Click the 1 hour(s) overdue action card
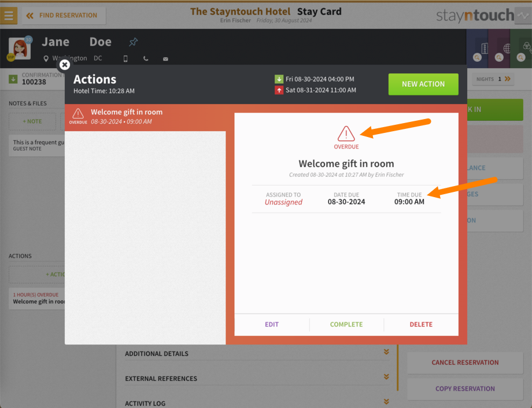 (x=36, y=298)
